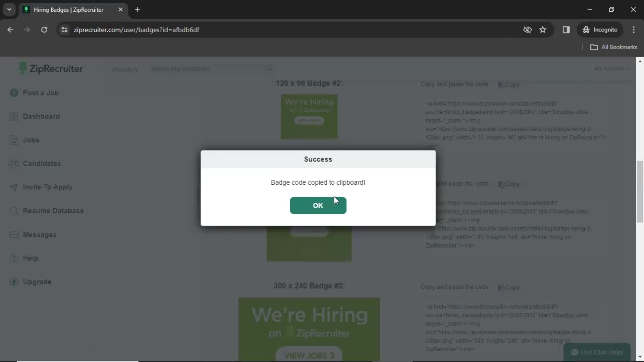This screenshot has height=362, width=644.
Task: Open the Chrome three-dot menu
Action: (x=634, y=30)
